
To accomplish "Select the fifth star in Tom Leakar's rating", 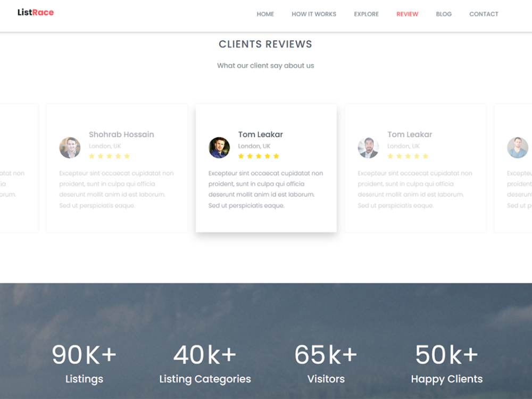I will coord(276,156).
